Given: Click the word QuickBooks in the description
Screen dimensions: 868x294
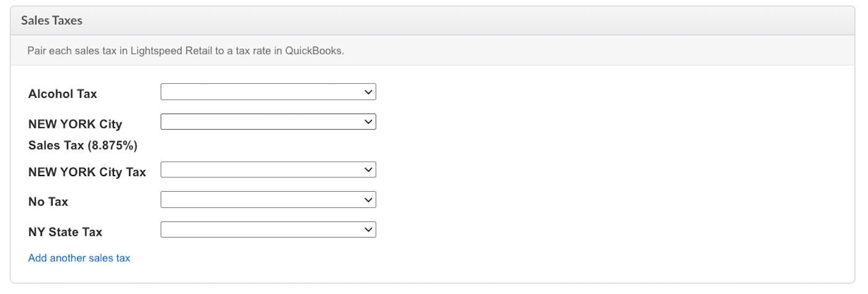Looking at the screenshot, I should pyautogui.click(x=314, y=51).
